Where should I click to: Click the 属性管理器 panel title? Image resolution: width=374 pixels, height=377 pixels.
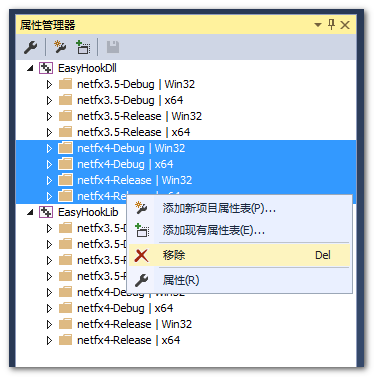(x=48, y=25)
